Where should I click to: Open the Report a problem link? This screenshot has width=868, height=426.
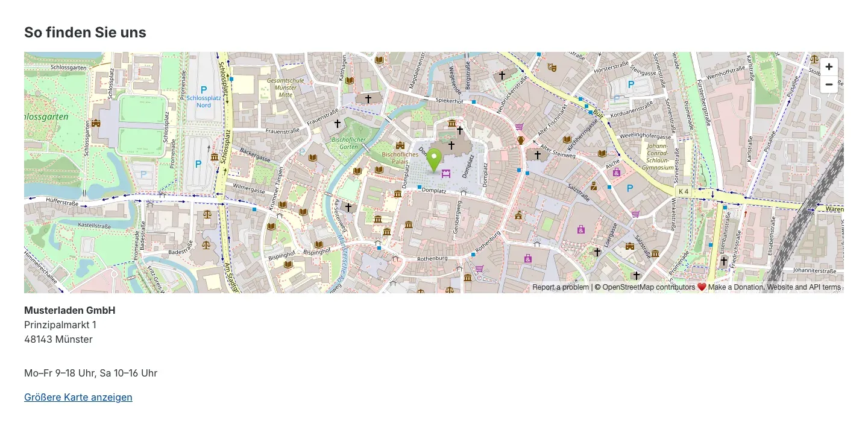pos(561,287)
